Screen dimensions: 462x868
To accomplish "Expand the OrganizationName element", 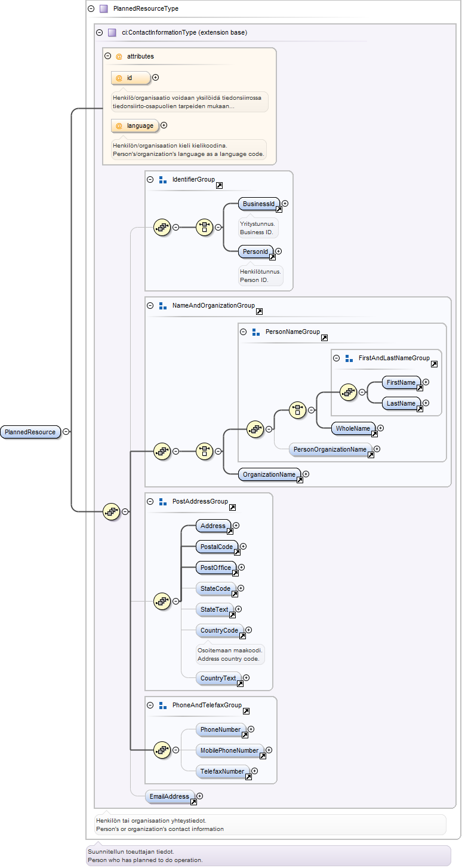I will pos(306,474).
